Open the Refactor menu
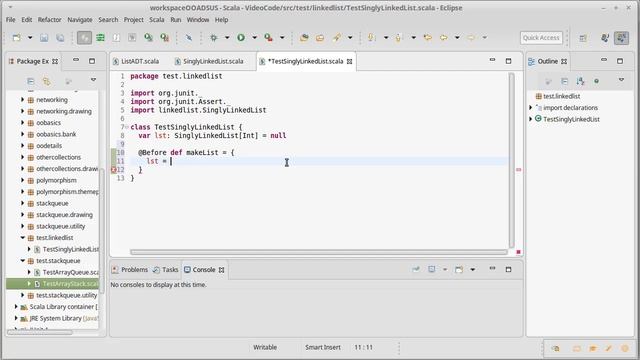Image resolution: width=640 pixels, height=360 pixels. (x=49, y=20)
